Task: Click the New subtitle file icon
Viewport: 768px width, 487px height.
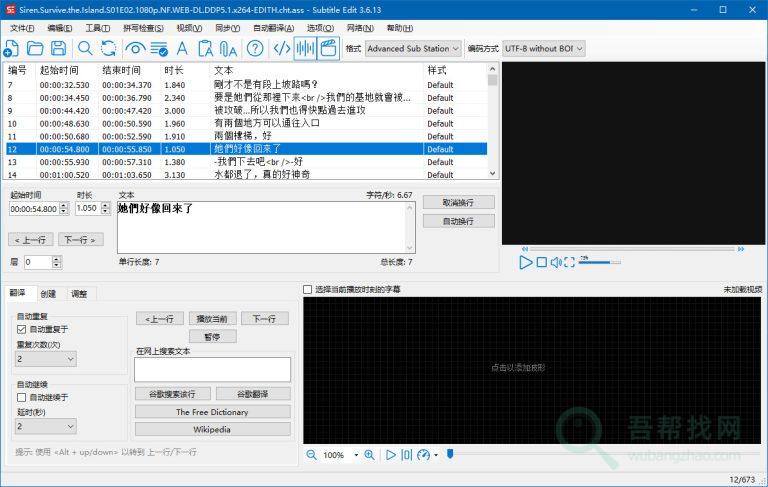Action: [12, 48]
